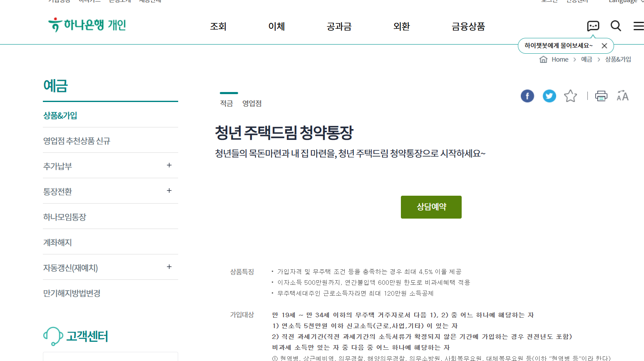Click 하이챗봇에게 물어보세요~ tooltip text
This screenshot has width=644, height=361.
pos(559,45)
